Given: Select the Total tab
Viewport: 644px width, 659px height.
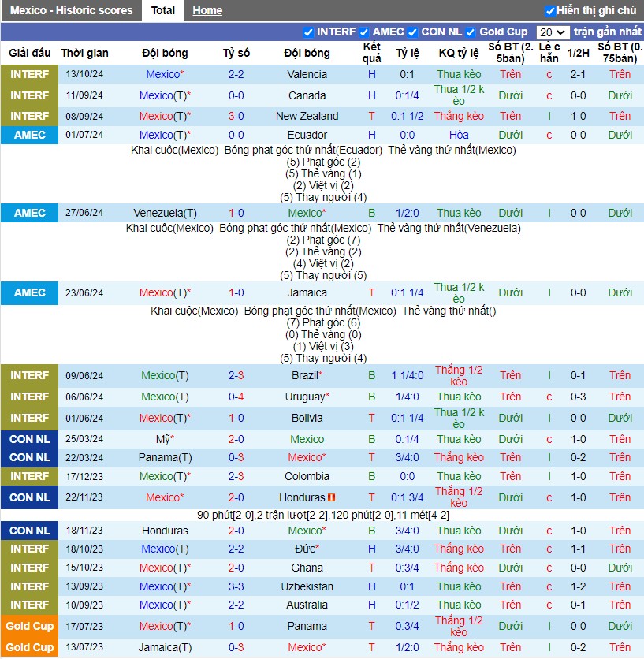Looking at the screenshot, I should point(163,10).
